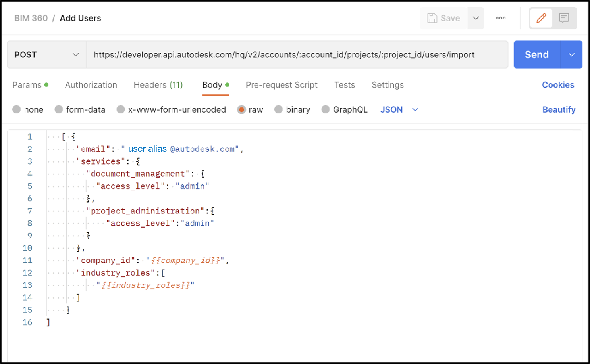Click the BIM 360 collection name
Screen dimensions: 590x364
tap(31, 18)
